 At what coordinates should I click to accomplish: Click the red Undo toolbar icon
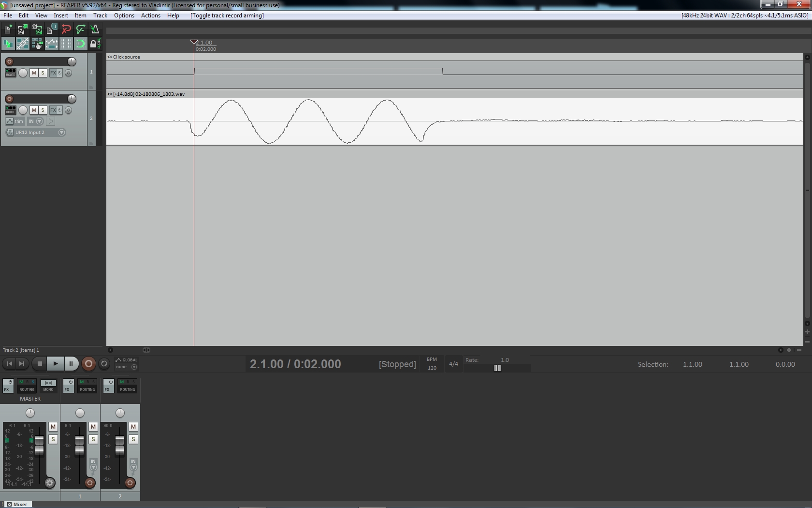tap(66, 30)
